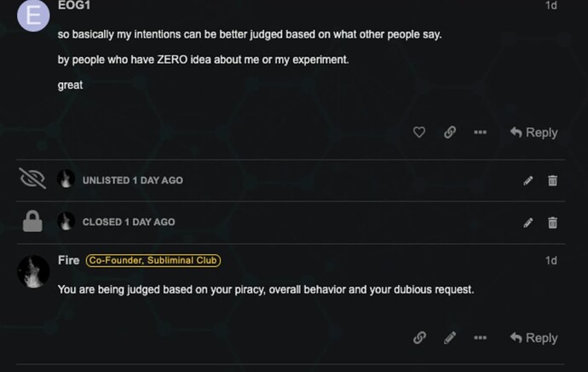Open Fire's avatar profile
This screenshot has height=372, width=588.
33,271
